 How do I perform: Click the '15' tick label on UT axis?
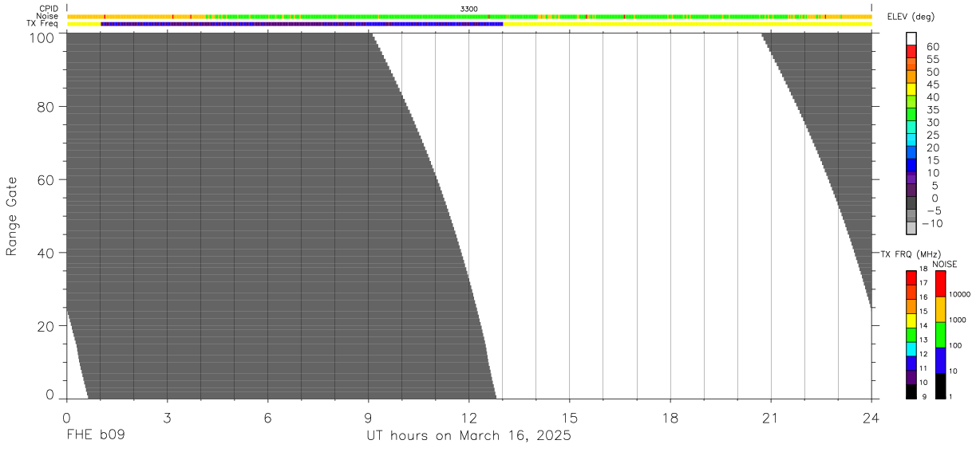coord(569,418)
